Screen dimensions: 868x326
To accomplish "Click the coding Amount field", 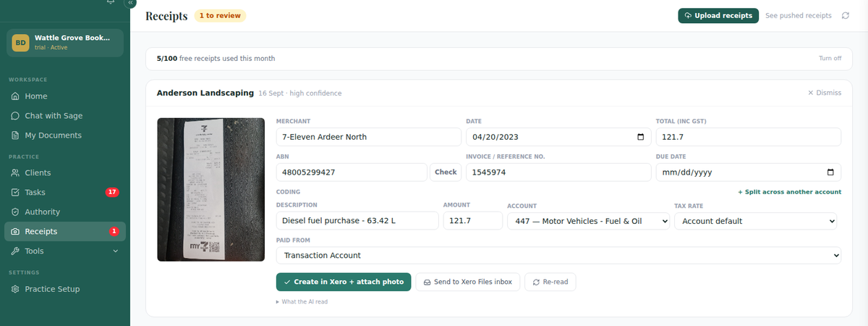I will (473, 221).
